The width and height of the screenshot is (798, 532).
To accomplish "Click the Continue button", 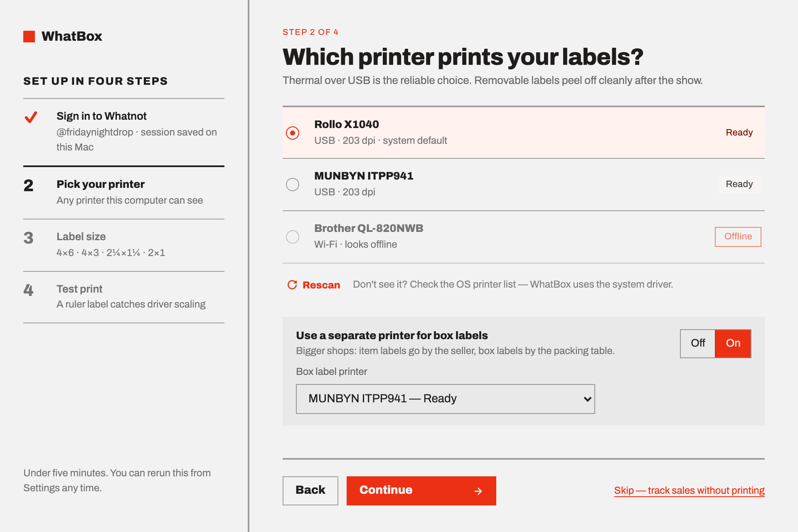I will click(421, 491).
